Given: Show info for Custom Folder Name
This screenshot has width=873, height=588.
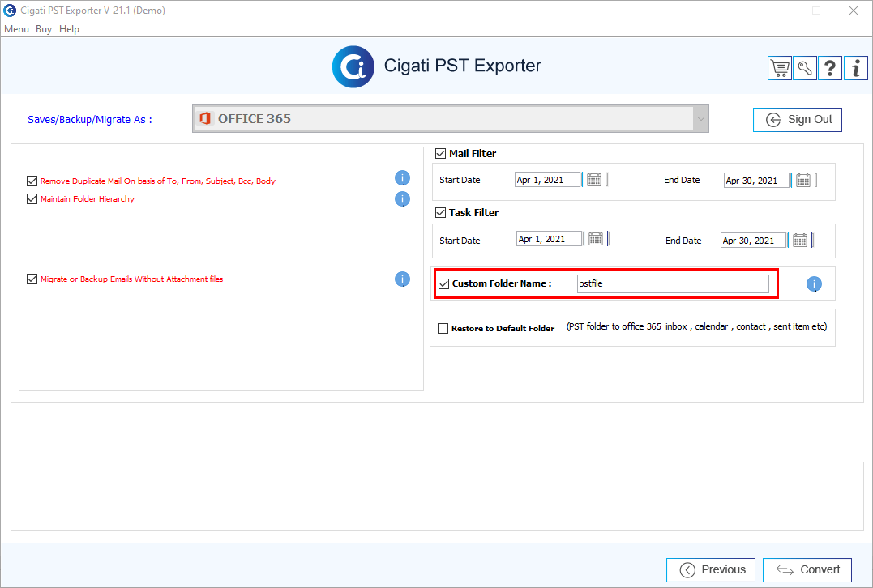Looking at the screenshot, I should (x=814, y=283).
